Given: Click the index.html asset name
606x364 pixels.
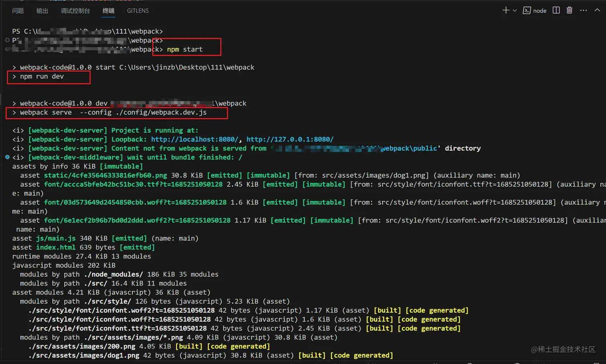Looking at the screenshot, I should [56, 247].
